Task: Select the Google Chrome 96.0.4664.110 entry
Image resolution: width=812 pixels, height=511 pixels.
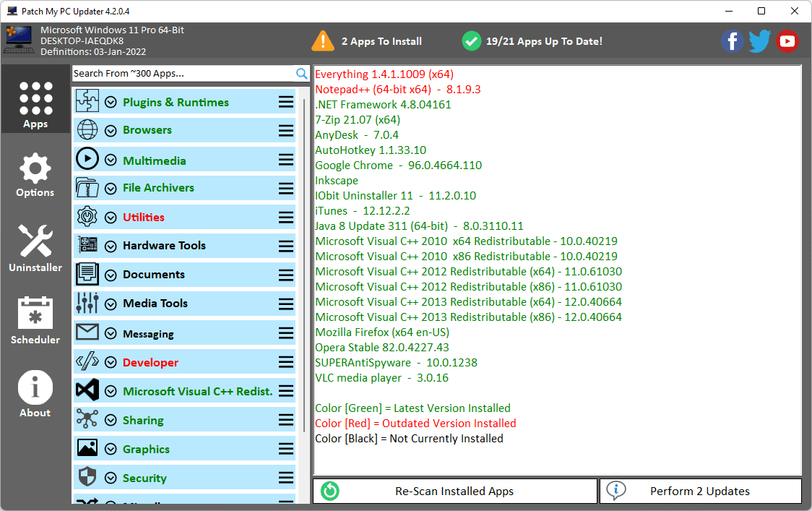Action: click(398, 166)
